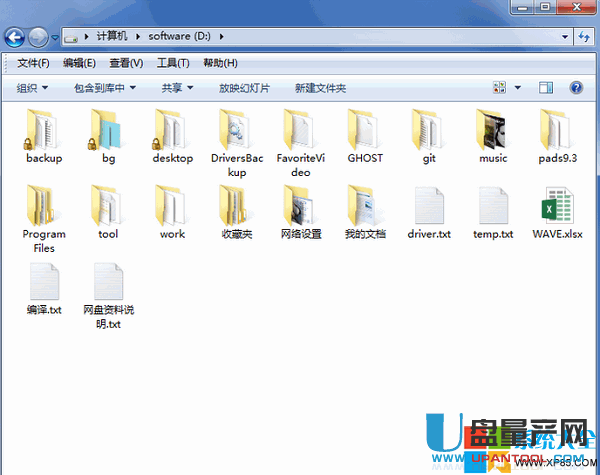
Task: Select the git folder icon
Action: coord(428,129)
